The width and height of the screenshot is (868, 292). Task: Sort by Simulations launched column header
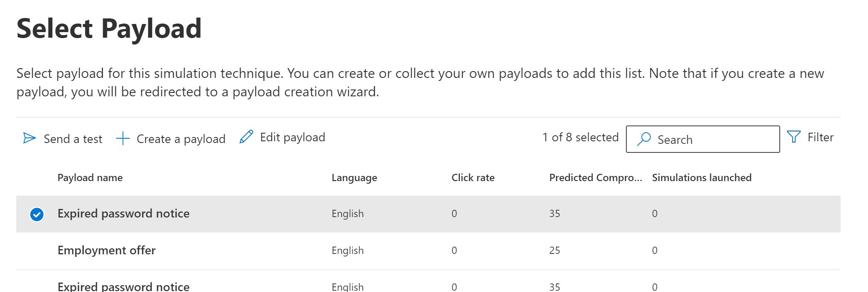tap(701, 178)
